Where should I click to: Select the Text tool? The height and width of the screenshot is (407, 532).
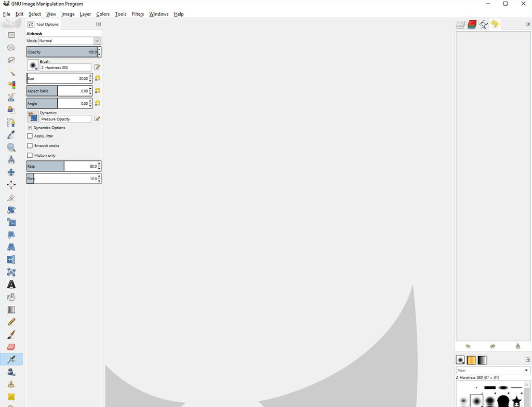click(11, 284)
